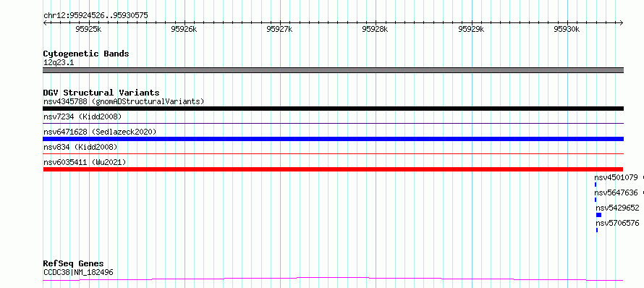Select the nsv4501079 variant label
This screenshot has width=644, height=288.
tap(616, 177)
